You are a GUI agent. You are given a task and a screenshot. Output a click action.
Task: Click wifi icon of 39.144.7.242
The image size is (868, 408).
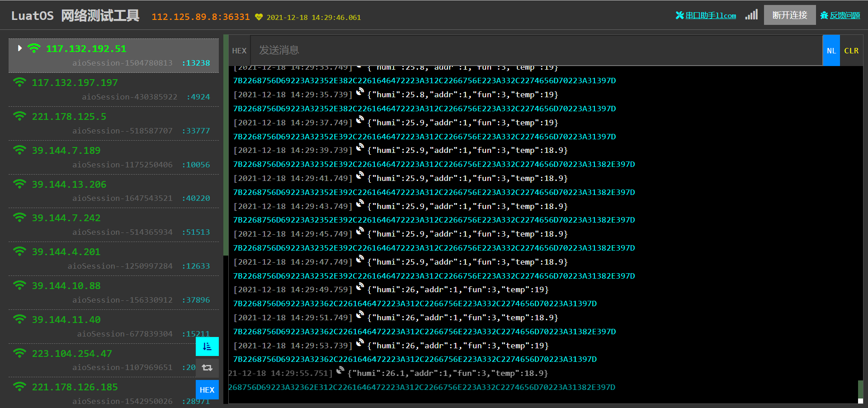pyautogui.click(x=19, y=218)
